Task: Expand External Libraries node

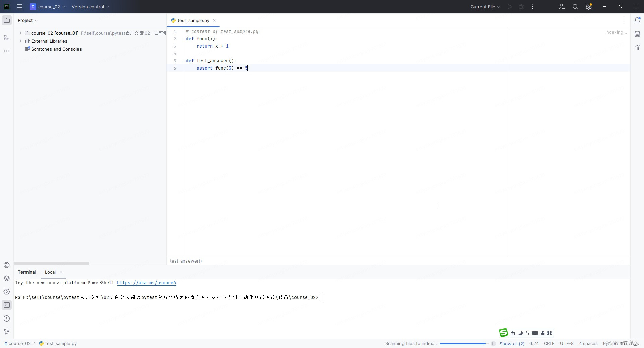Action: tap(20, 41)
